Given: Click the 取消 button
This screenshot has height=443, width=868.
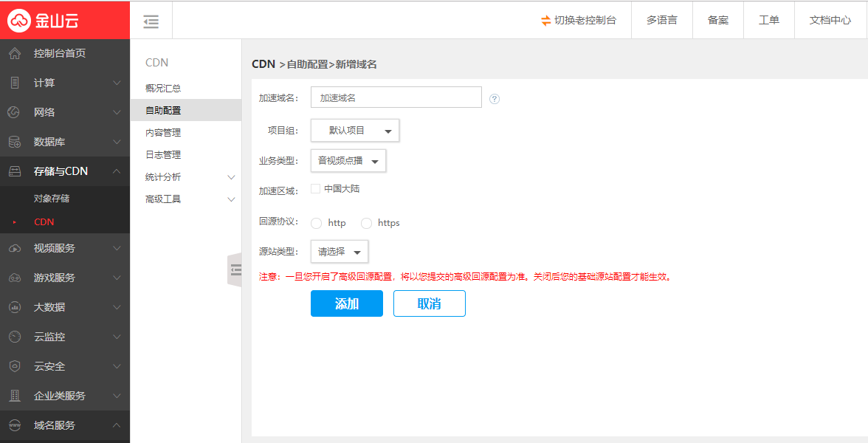Looking at the screenshot, I should point(429,303).
